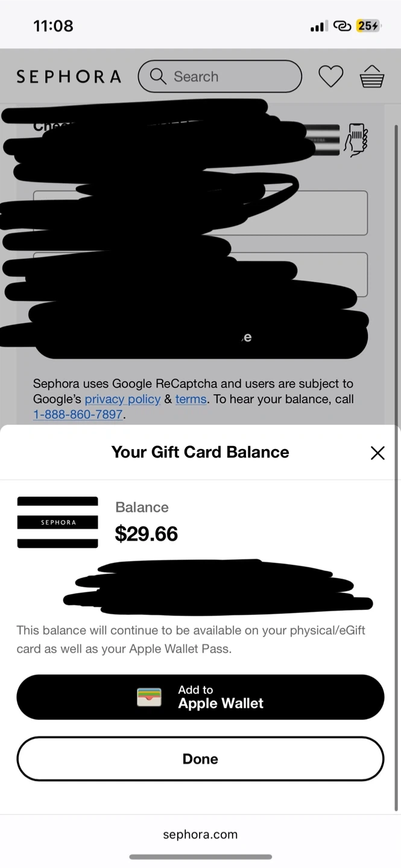Image resolution: width=401 pixels, height=868 pixels.
Task: Tap the Apple Wallet card icon
Action: click(149, 697)
